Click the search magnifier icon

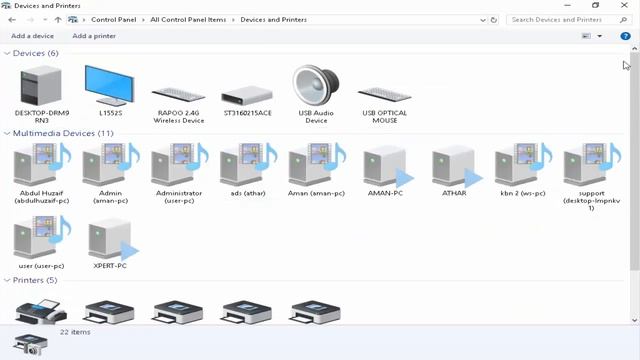pyautogui.click(x=623, y=20)
